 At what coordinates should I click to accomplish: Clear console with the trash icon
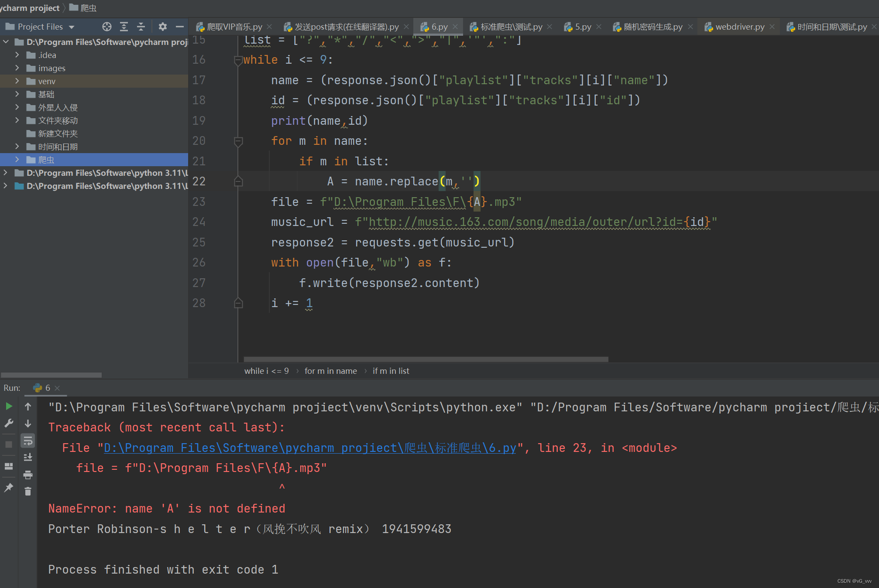coord(28,492)
